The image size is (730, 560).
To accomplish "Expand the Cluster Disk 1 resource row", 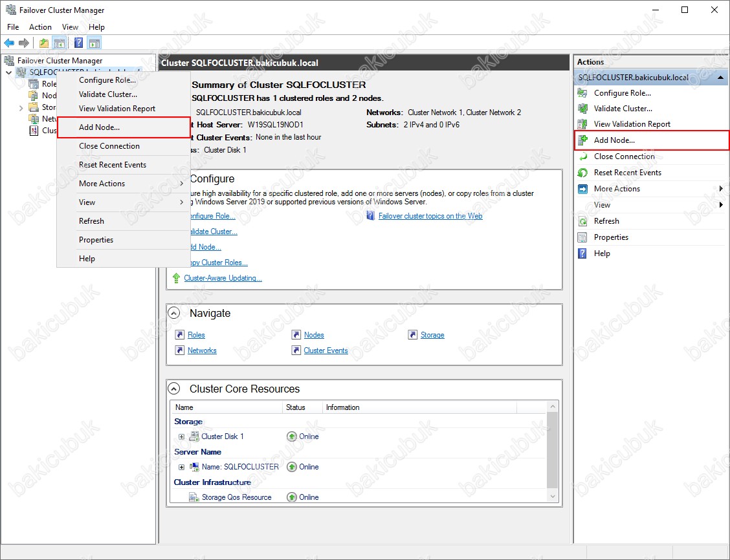I will click(x=182, y=436).
